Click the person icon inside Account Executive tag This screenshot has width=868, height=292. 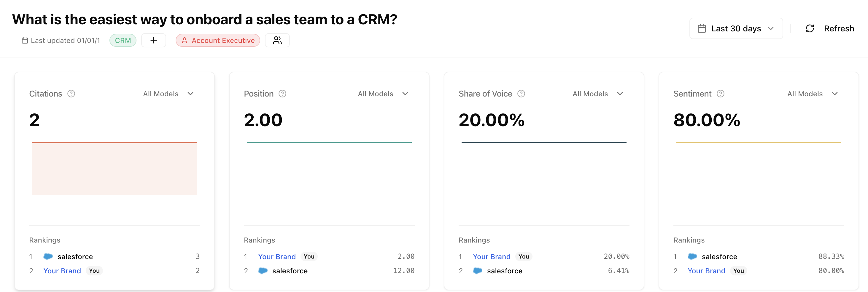tap(185, 40)
